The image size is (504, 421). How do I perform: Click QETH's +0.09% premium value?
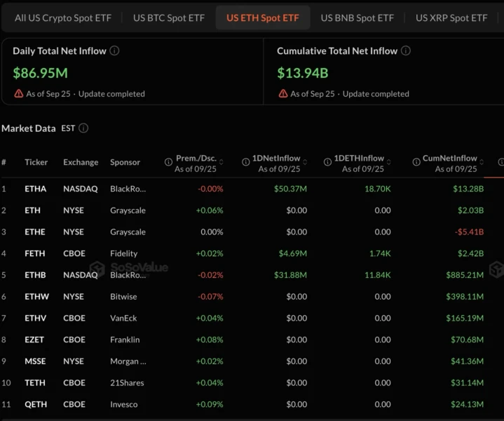click(x=210, y=404)
